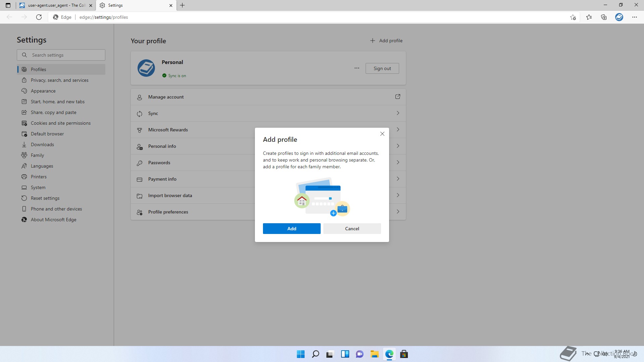
Task: Click the Personal profile avatar picture
Action: point(146,68)
